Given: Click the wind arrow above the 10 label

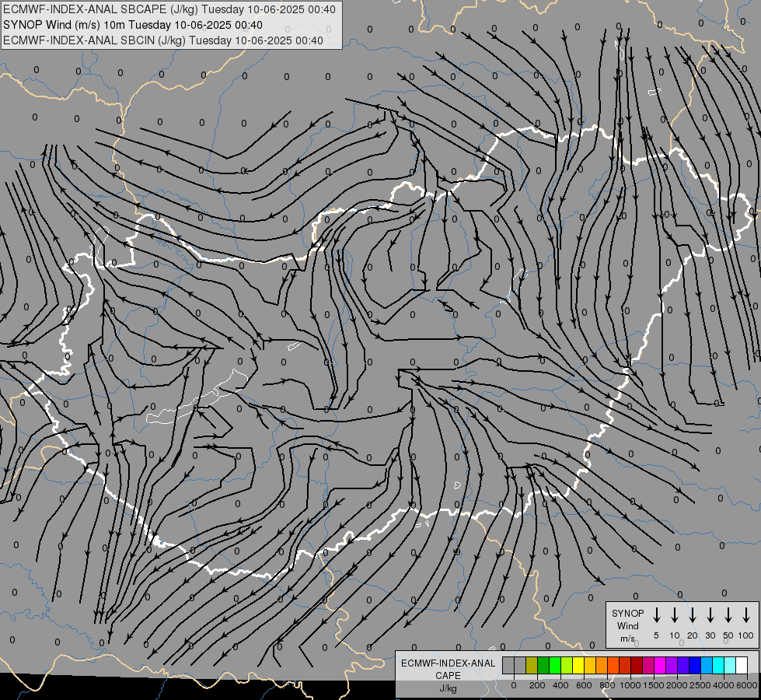Looking at the screenshot, I should (x=674, y=615).
